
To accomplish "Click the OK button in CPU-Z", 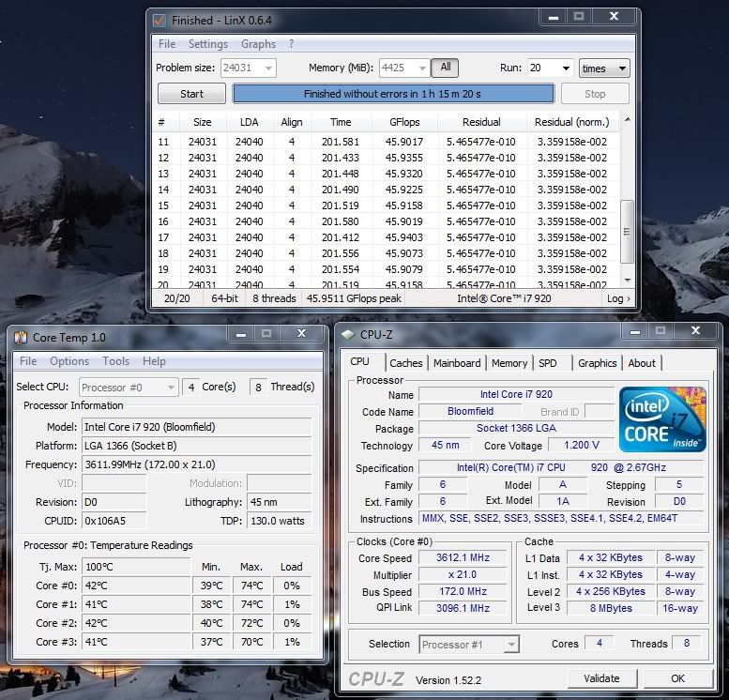I will click(x=677, y=678).
